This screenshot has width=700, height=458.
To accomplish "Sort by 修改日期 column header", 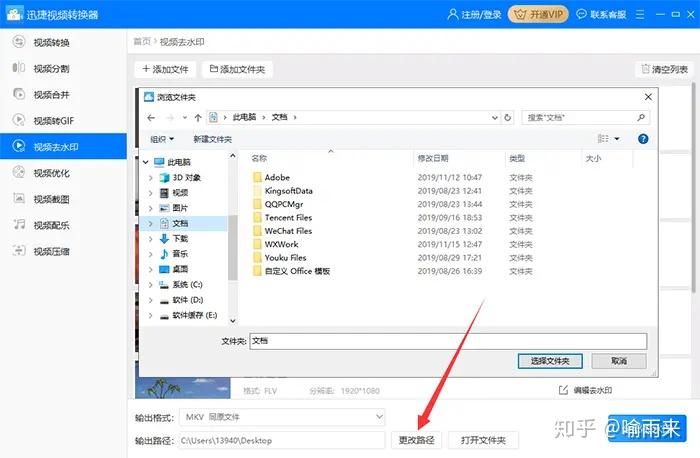I will (433, 158).
